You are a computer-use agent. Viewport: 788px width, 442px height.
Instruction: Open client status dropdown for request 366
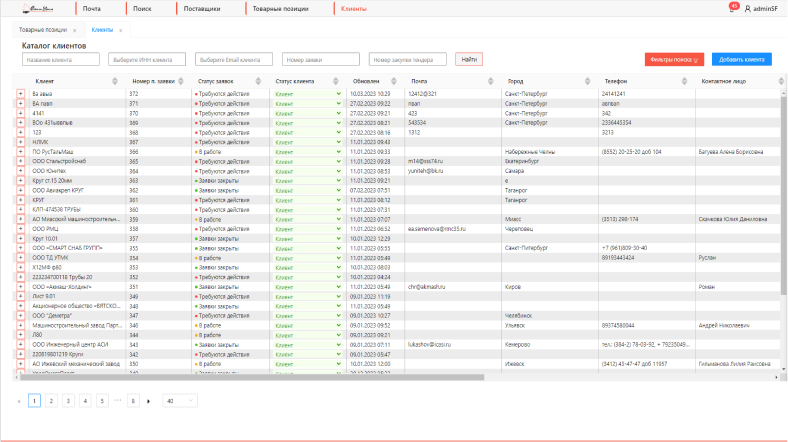308,152
